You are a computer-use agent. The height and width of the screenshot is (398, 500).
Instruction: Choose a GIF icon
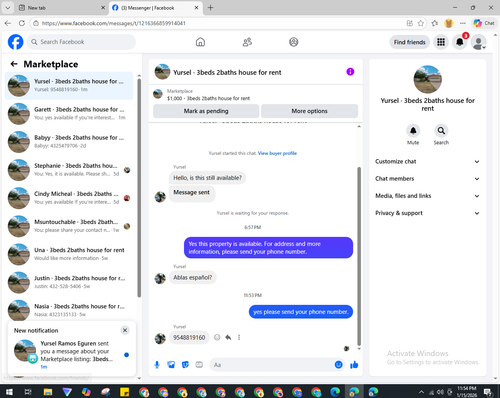(x=199, y=365)
